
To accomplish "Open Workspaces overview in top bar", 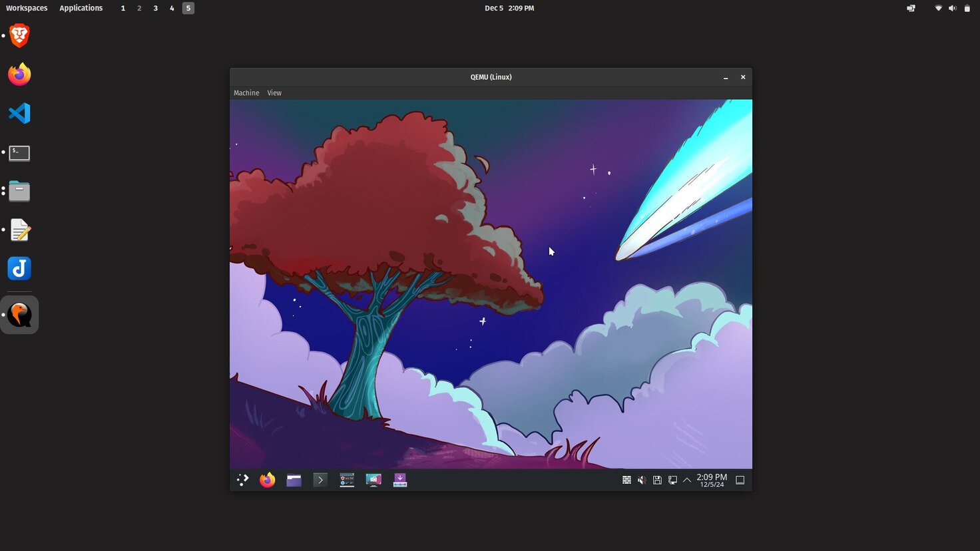I will (27, 8).
